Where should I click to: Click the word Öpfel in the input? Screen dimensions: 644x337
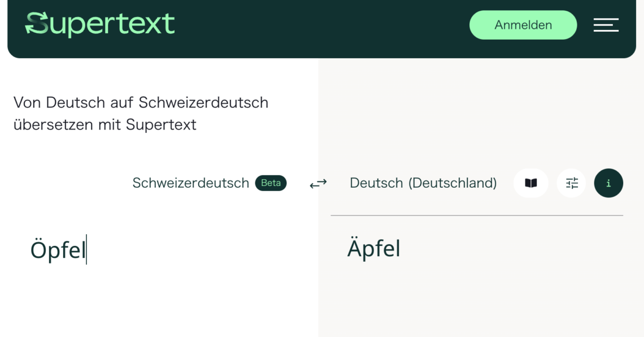point(58,250)
